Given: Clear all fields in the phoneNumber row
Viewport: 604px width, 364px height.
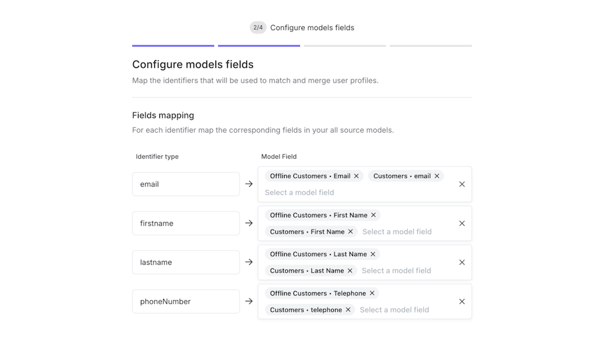Looking at the screenshot, I should (x=462, y=301).
